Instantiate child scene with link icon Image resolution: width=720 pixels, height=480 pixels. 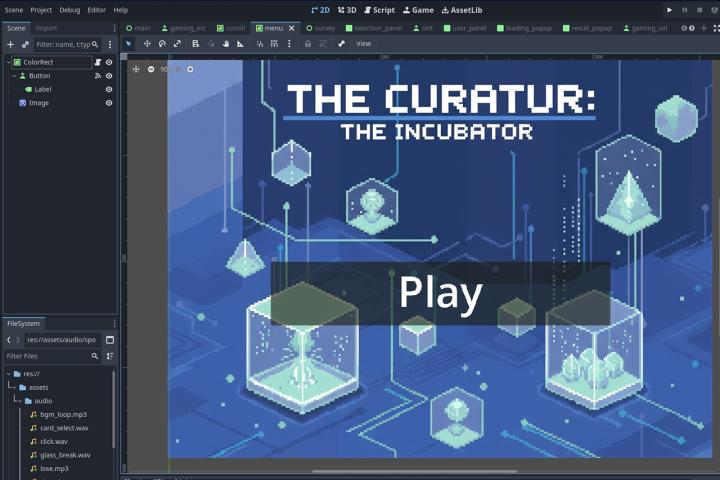[25, 45]
